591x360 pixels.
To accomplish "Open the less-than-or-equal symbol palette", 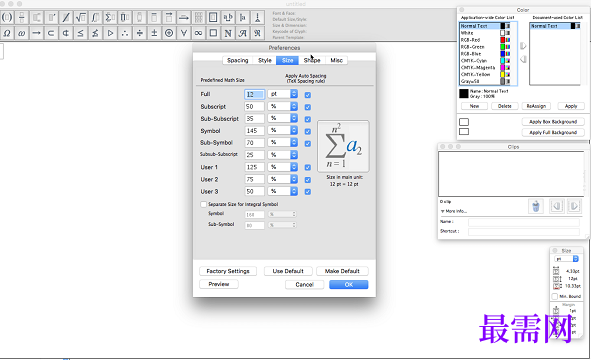I will pyautogui.click(x=81, y=33).
